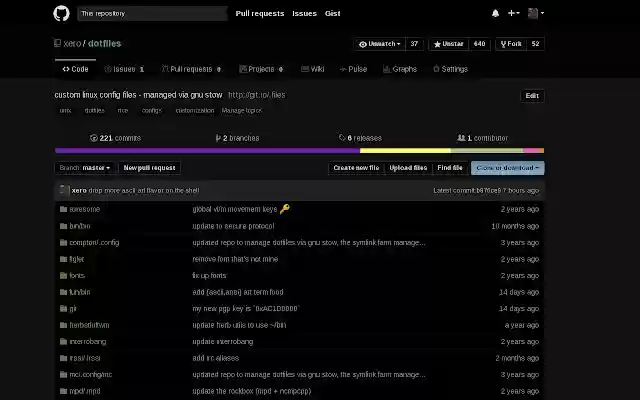Viewport: 640px width, 400px height.
Task: Fork the repository
Action: click(x=511, y=44)
